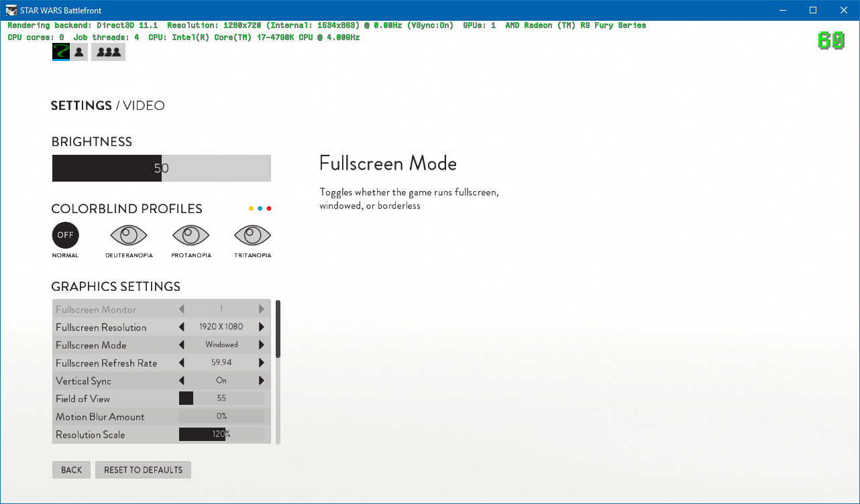The height and width of the screenshot is (504, 860).
Task: Click the Field of View slider
Action: click(221, 398)
